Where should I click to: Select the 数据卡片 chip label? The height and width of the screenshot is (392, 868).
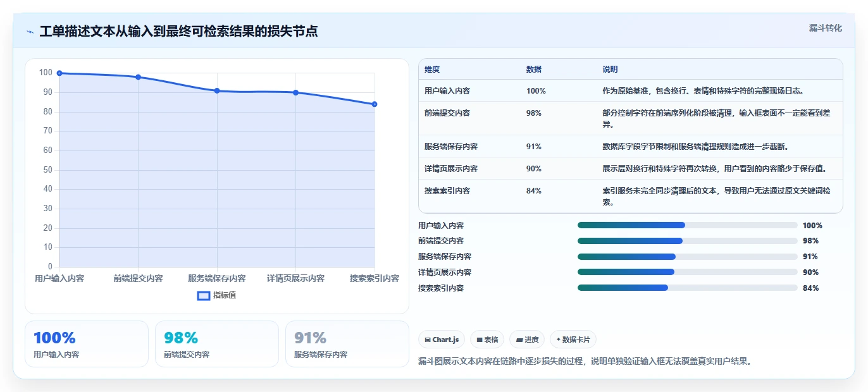pos(576,340)
